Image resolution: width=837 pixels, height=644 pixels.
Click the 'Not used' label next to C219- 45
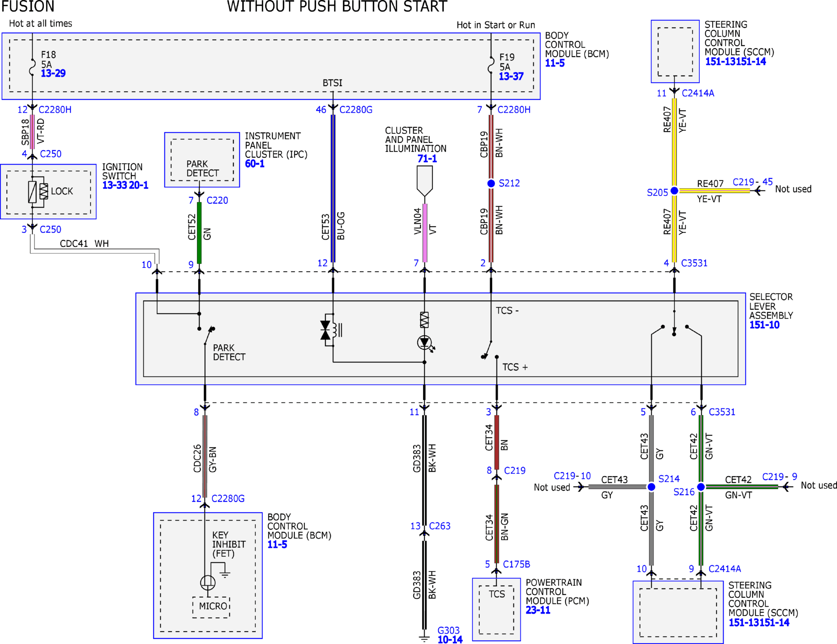coord(793,189)
